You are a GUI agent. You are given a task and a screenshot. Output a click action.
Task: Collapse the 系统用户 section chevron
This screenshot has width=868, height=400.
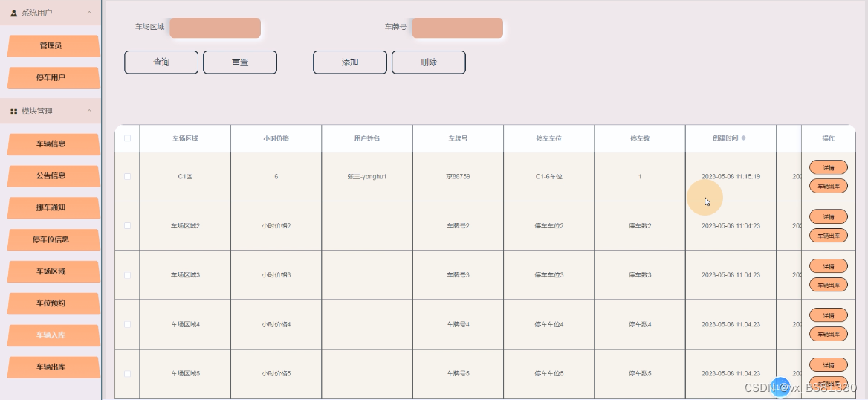(89, 12)
